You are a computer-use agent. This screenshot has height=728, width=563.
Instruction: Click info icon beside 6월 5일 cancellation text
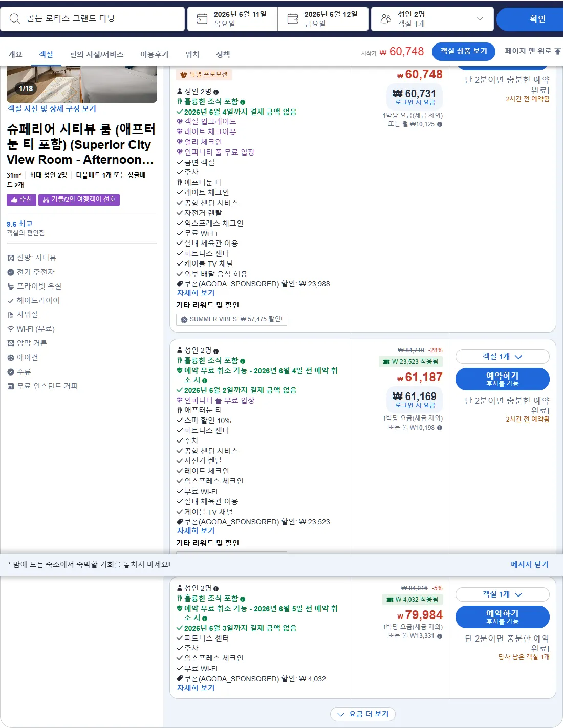pyautogui.click(x=205, y=619)
